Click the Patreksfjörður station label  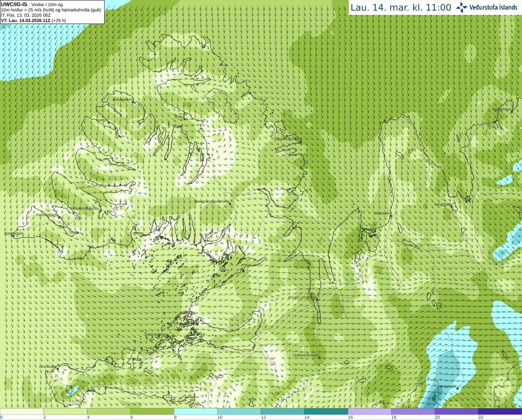tap(47, 214)
